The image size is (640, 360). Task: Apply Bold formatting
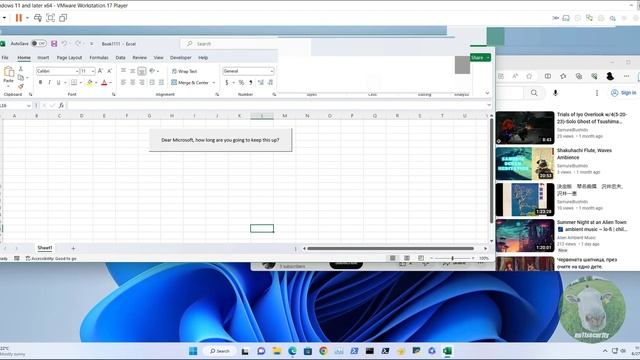(x=40, y=82)
